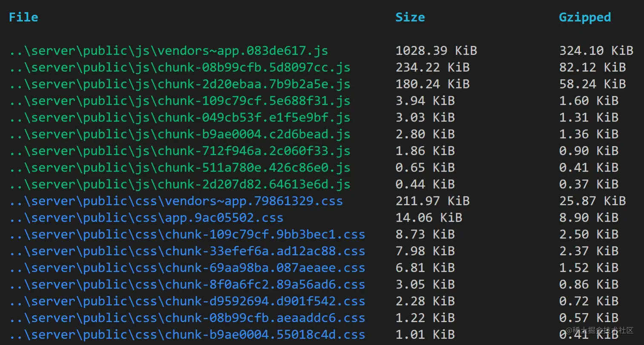
Task: Select the chunk-109c79cf.9bb3bec1.css path
Action: pos(187,234)
